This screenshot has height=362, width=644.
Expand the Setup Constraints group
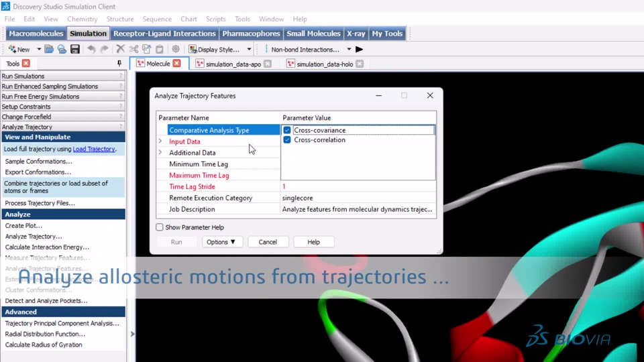[x=62, y=107]
